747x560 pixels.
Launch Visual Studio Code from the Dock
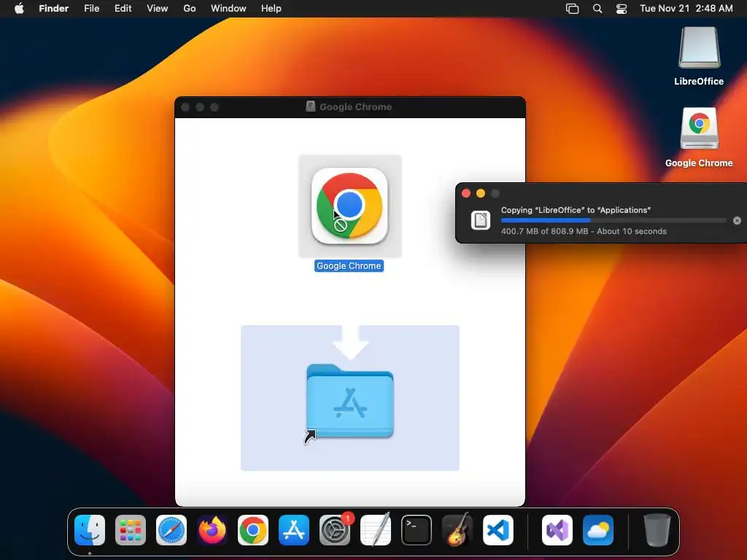coord(498,530)
